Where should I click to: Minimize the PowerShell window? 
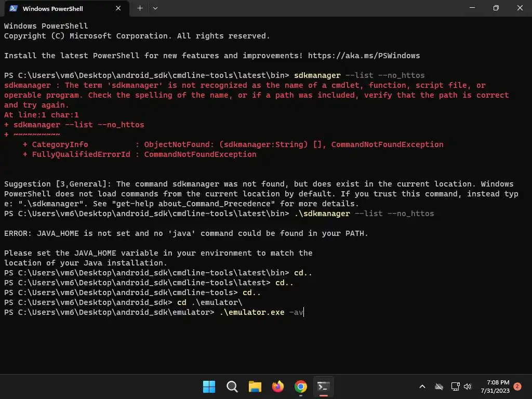[472, 8]
